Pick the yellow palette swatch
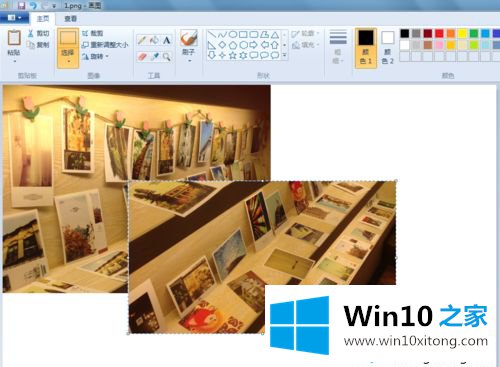Viewport: 500px width, 367px height. (462, 33)
